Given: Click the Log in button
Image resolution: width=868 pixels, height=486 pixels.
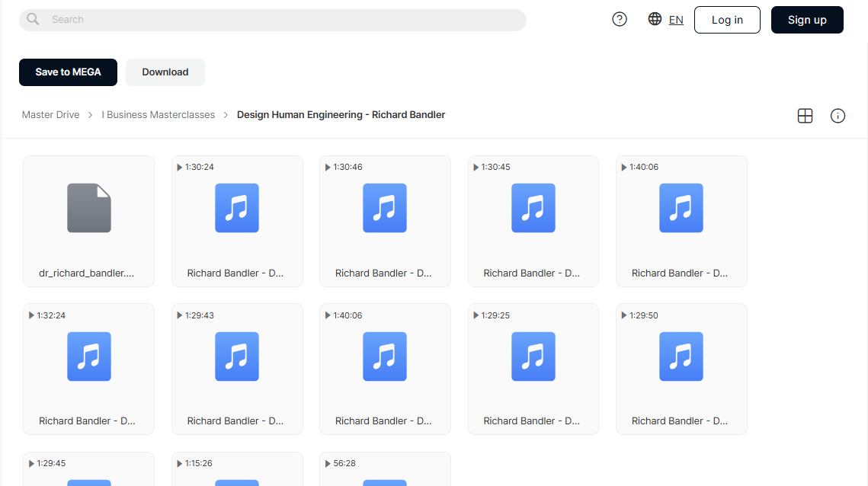Looking at the screenshot, I should click(727, 20).
